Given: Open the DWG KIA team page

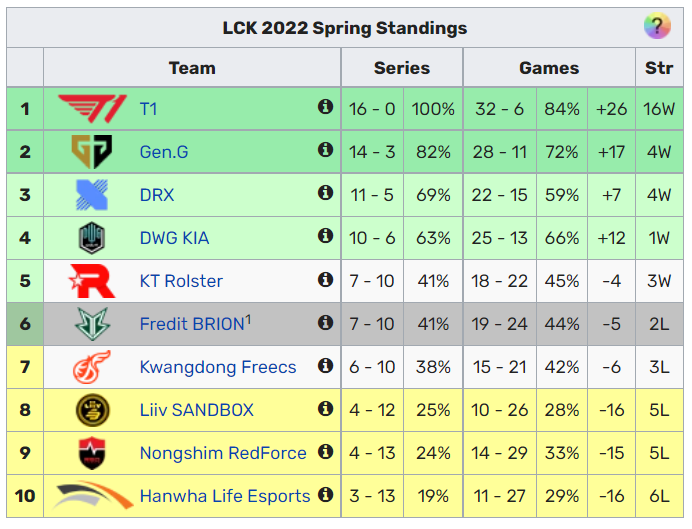Looking at the screenshot, I should 174,238.
